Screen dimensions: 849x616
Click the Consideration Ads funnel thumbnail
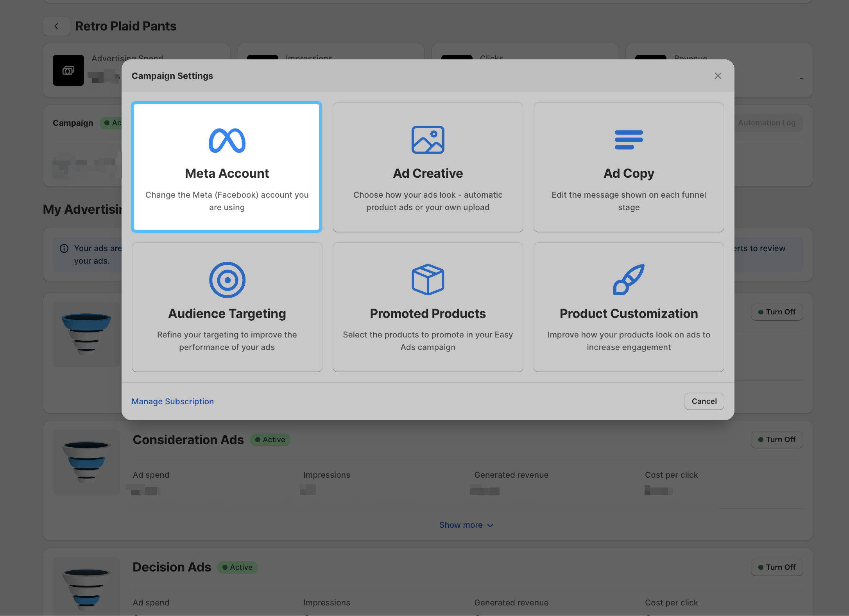86,462
